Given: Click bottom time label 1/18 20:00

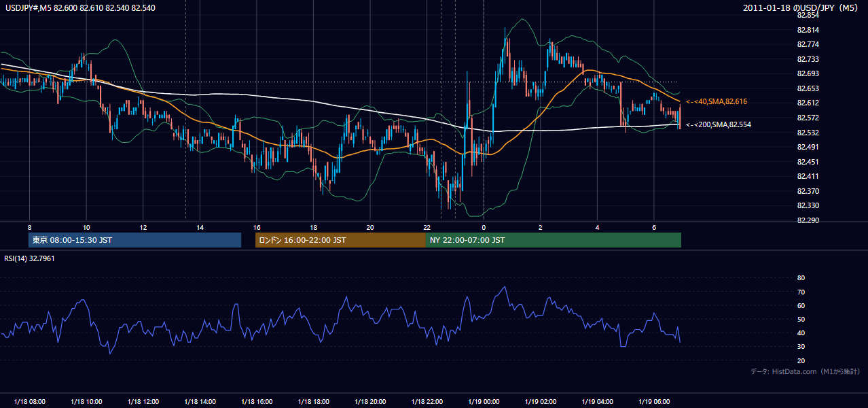Looking at the screenshot, I should (x=370, y=402).
